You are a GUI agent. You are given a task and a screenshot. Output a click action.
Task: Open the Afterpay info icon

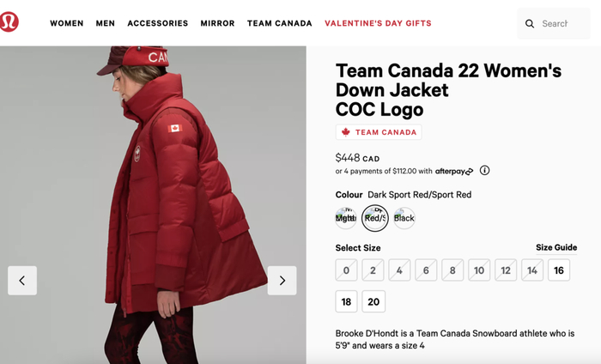pos(484,171)
